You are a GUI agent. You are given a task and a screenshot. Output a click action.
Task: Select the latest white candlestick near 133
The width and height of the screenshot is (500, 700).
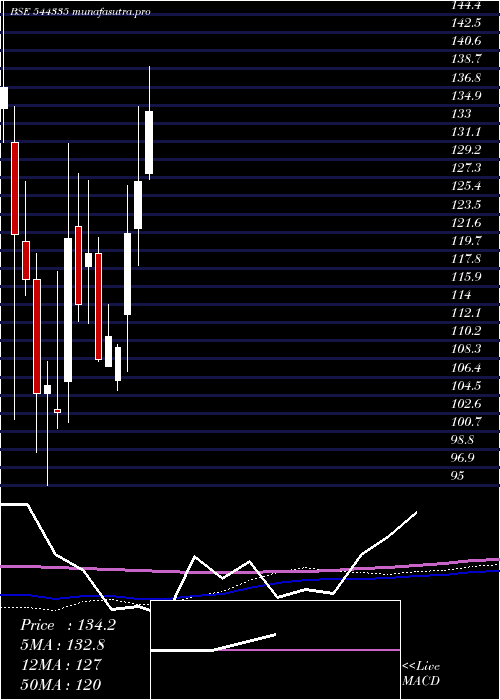149,142
